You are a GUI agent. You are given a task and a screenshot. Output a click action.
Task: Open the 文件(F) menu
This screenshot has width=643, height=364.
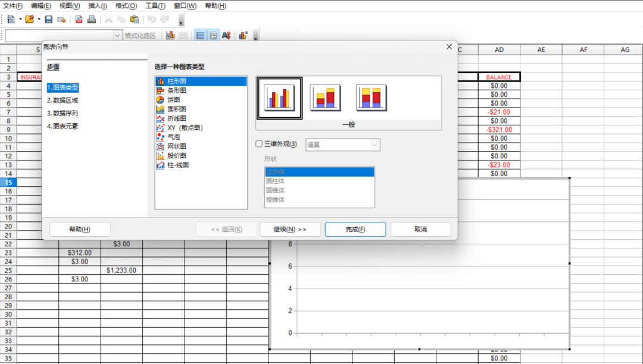[13, 6]
